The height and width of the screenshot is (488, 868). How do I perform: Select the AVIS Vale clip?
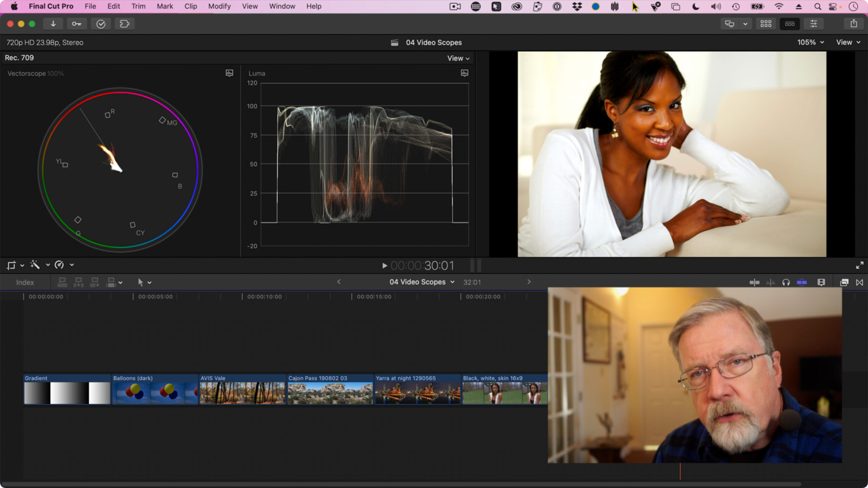tap(242, 389)
